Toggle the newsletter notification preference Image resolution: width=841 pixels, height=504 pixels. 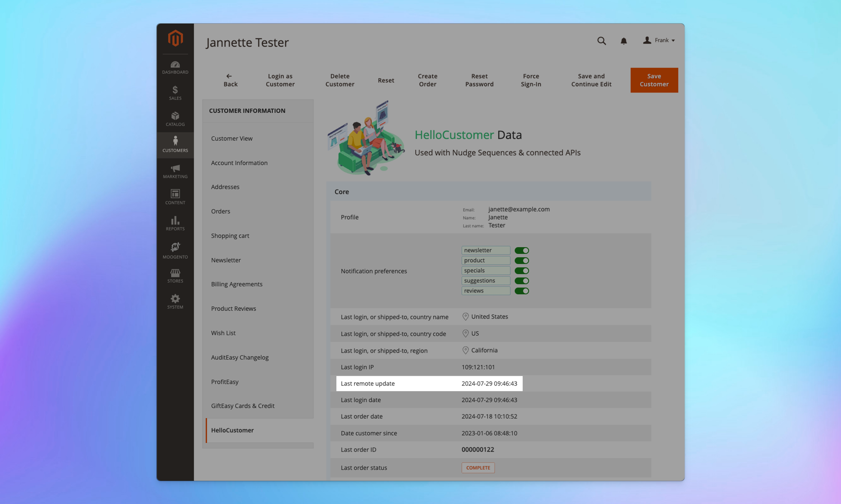521,250
